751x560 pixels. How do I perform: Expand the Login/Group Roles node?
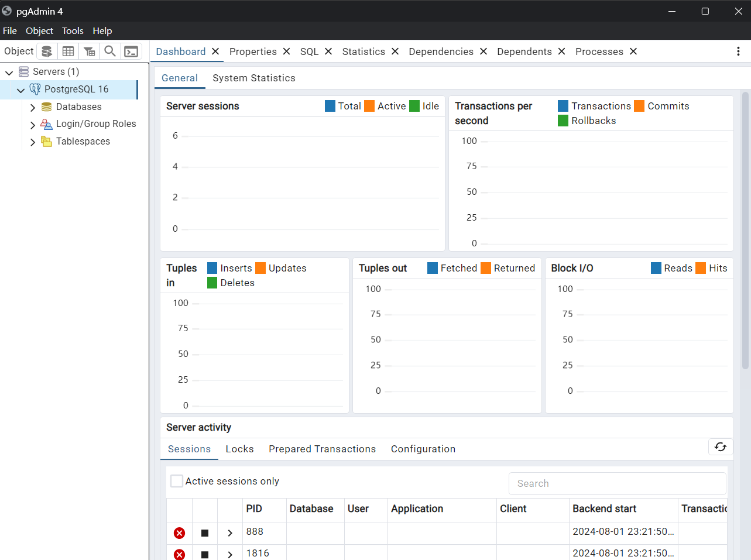(33, 125)
